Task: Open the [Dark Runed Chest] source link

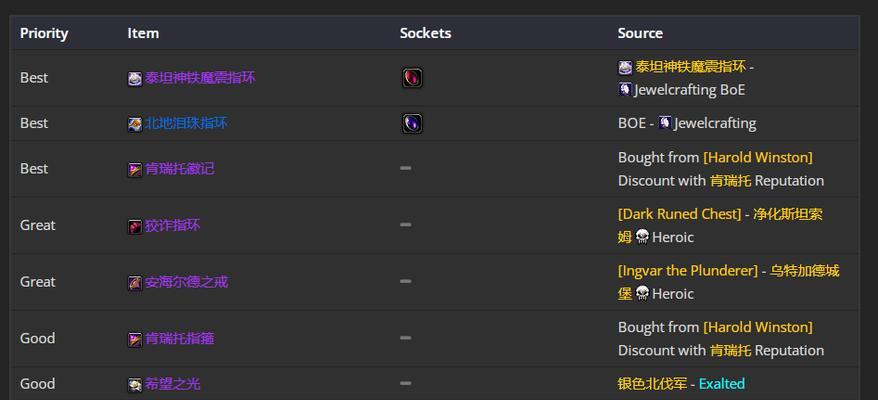Action: [x=679, y=214]
